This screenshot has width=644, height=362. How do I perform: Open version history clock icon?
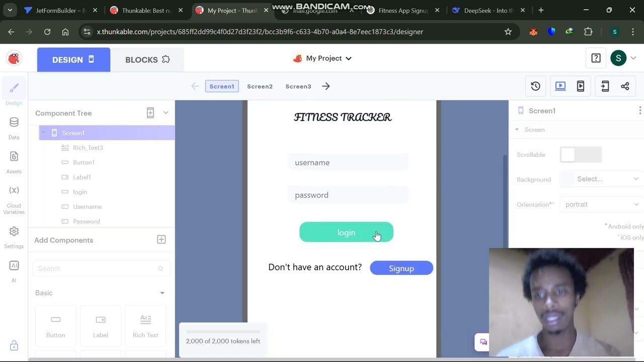click(535, 86)
